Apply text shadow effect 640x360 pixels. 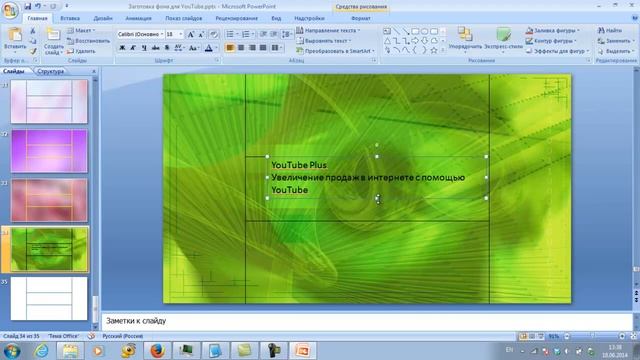pyautogui.click(x=167, y=48)
